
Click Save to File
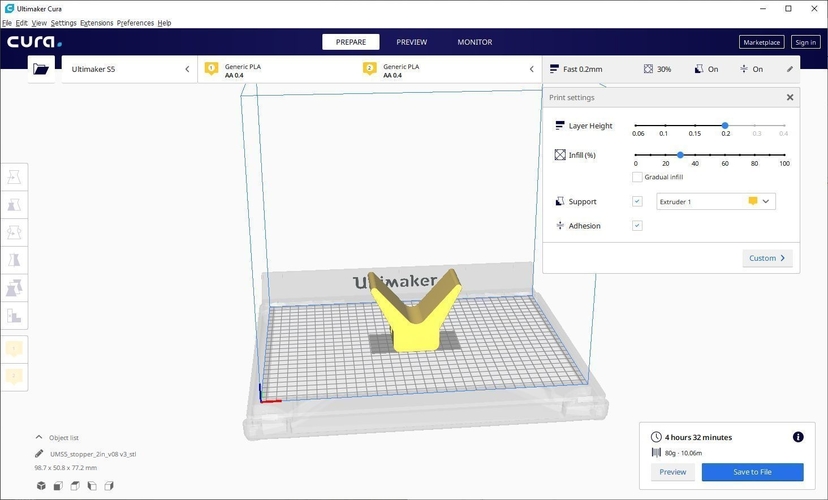point(752,472)
